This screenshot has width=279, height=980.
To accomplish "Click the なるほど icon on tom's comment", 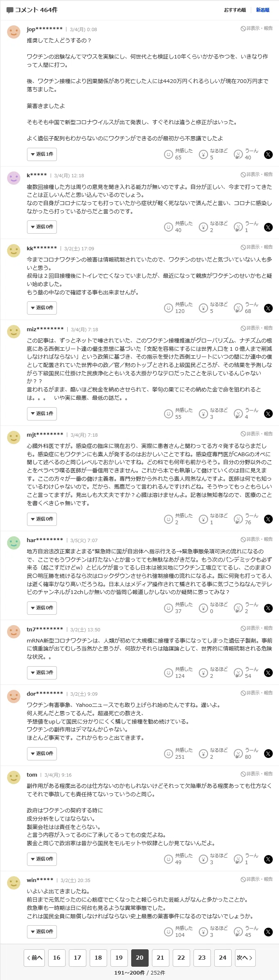I will [203, 859].
